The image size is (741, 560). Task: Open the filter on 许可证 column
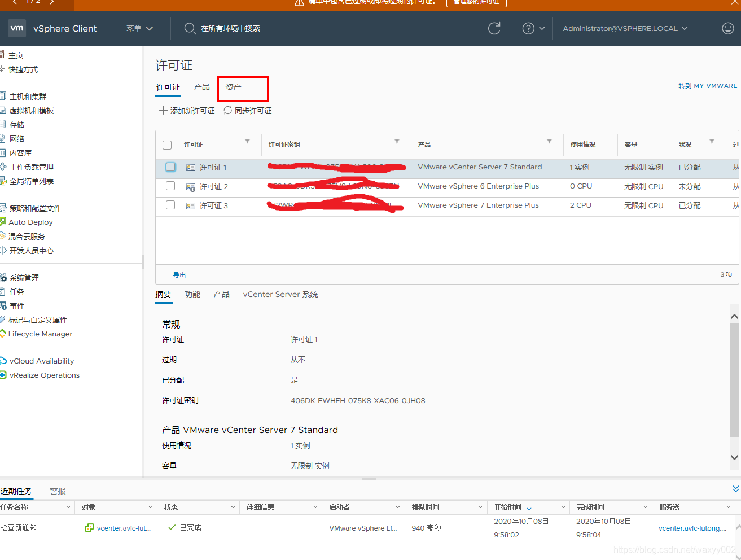(x=247, y=141)
